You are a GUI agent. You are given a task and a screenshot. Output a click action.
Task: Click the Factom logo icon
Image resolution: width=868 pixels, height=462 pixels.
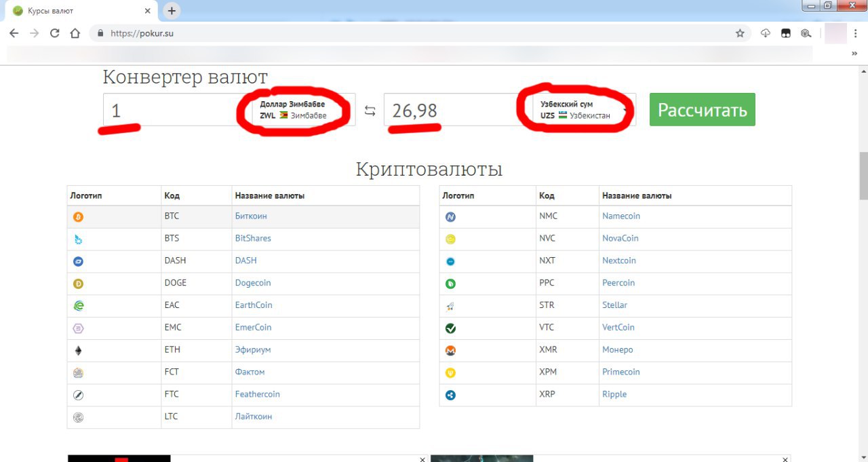point(78,372)
